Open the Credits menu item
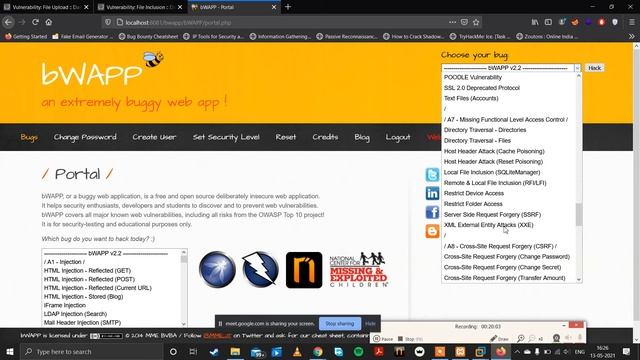The image size is (640, 360). (325, 137)
